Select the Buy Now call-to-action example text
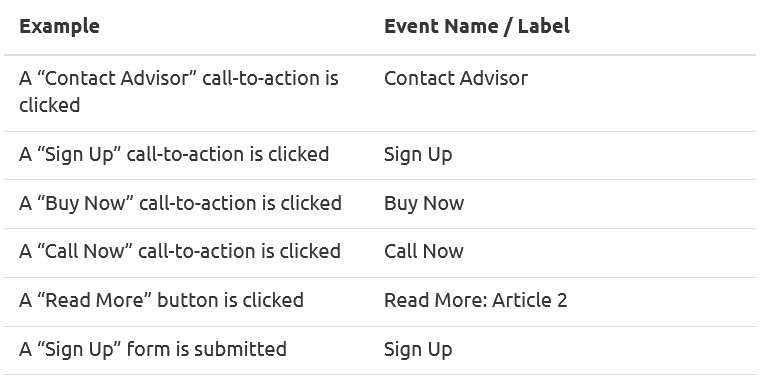Viewport: 766px width, 383px height. coord(180,203)
